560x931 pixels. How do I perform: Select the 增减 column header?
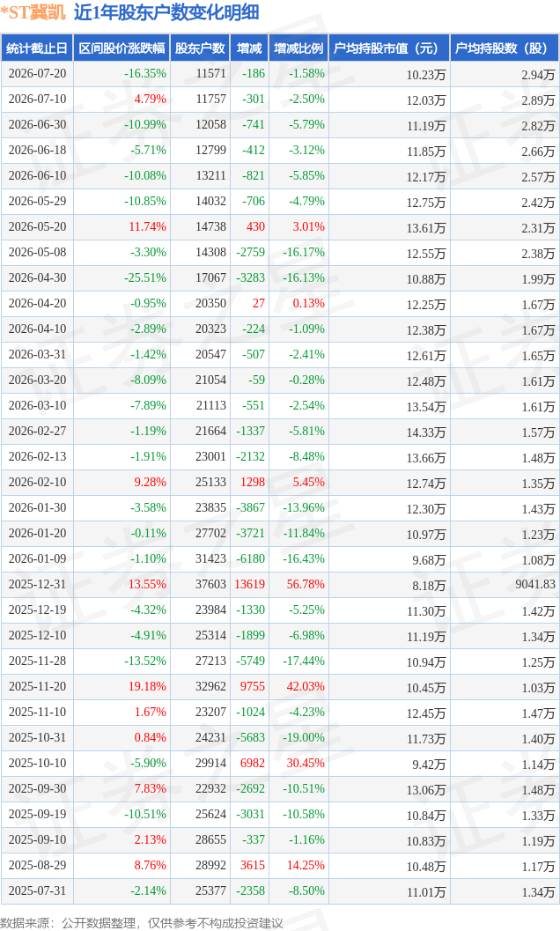click(249, 48)
